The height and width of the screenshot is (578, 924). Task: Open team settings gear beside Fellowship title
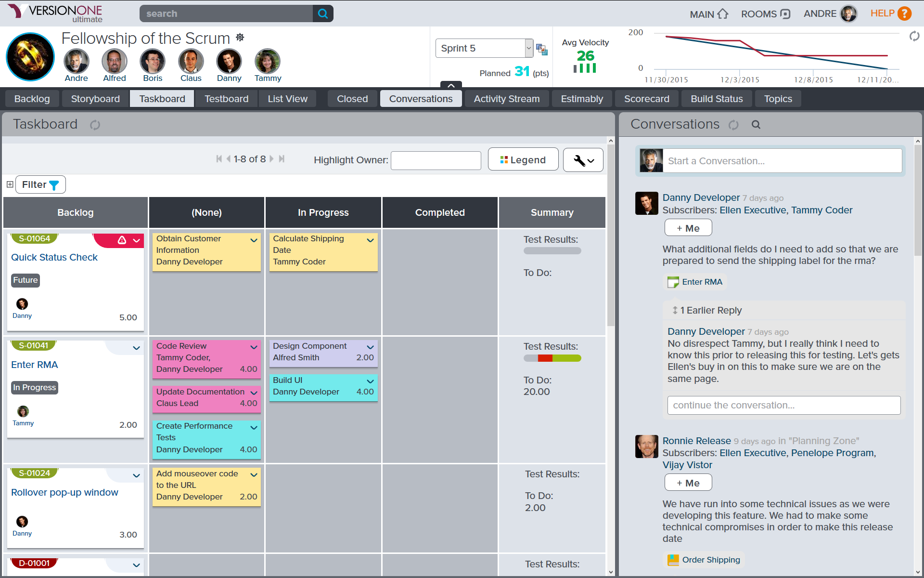[x=240, y=38]
